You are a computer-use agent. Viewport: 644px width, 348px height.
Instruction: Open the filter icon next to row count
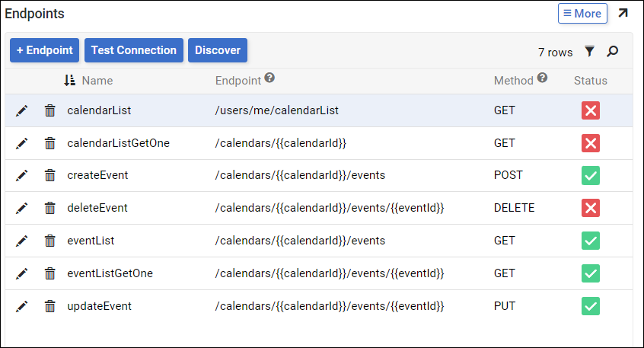pos(589,52)
